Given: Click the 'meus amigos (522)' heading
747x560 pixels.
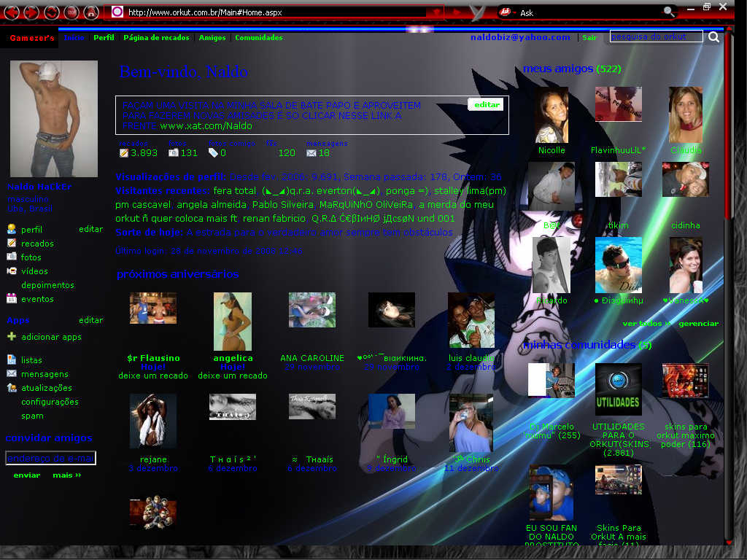Looking at the screenshot, I should pyautogui.click(x=572, y=69).
